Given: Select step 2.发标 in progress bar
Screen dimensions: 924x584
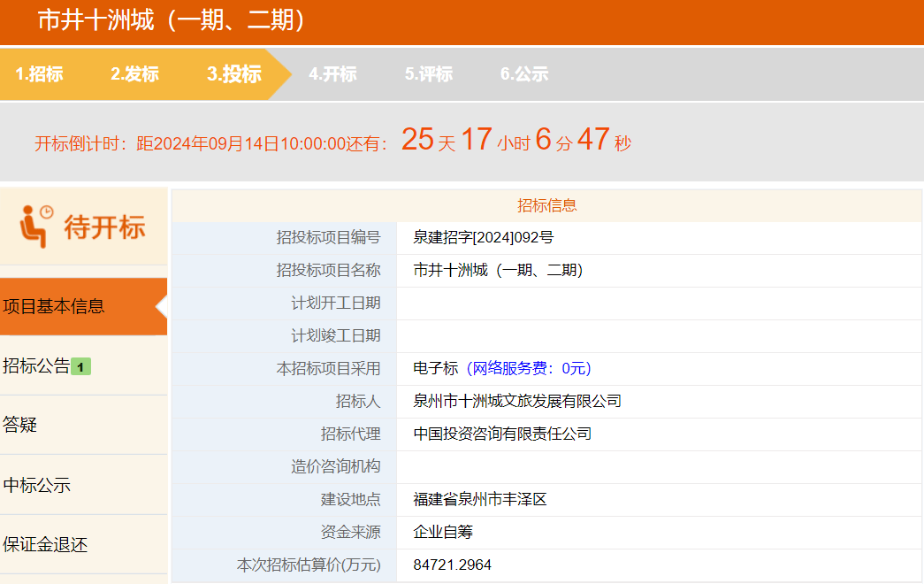Looking at the screenshot, I should tap(134, 74).
